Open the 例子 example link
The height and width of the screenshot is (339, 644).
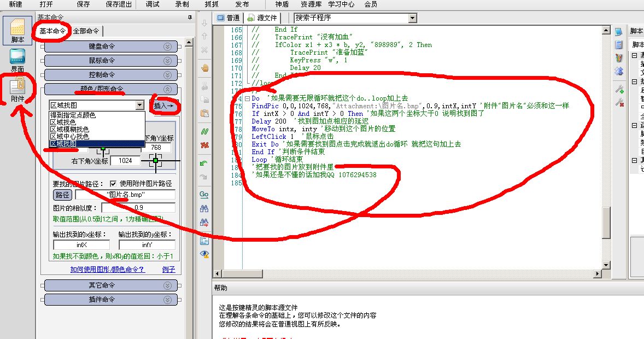coord(168,269)
